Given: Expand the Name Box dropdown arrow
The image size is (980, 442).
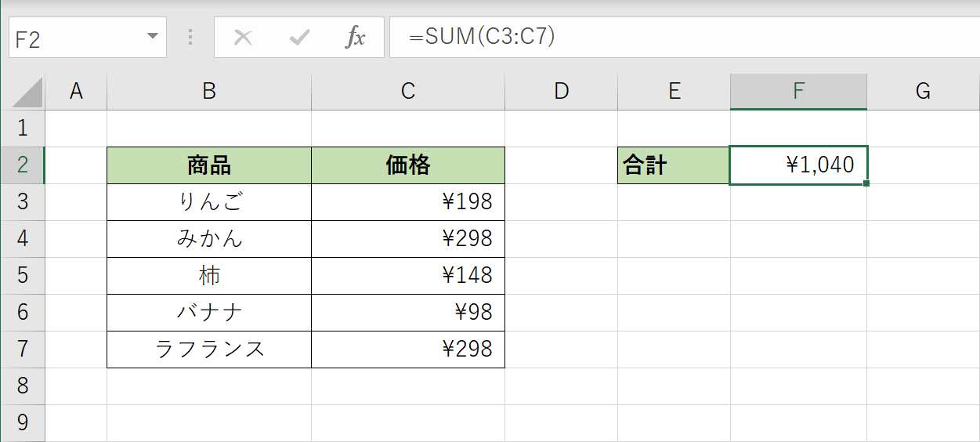Looking at the screenshot, I should tap(152, 38).
